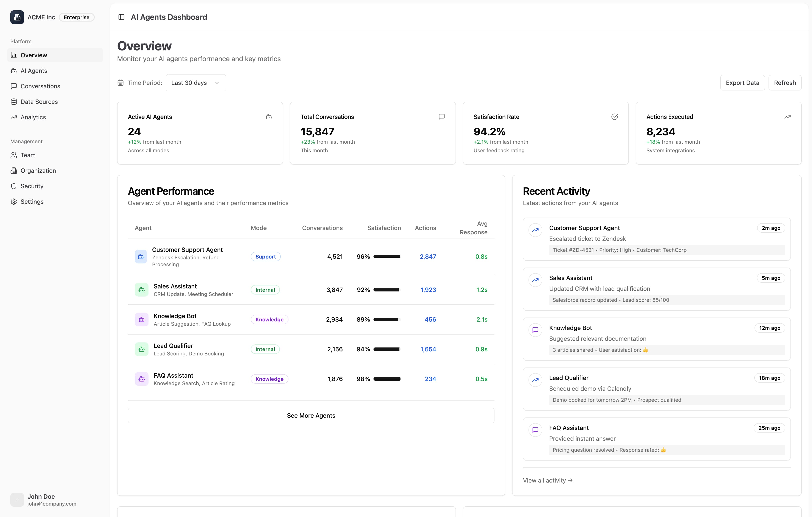The width and height of the screenshot is (812, 517).
Task: Click Sales Assistant's Internal mode badge
Action: [x=265, y=290]
